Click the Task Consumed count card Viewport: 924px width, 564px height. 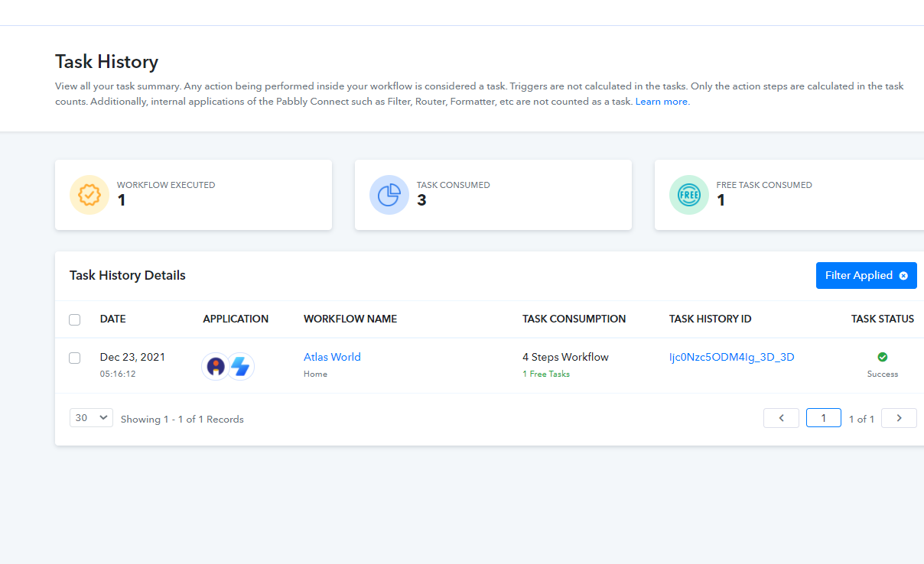pos(493,195)
